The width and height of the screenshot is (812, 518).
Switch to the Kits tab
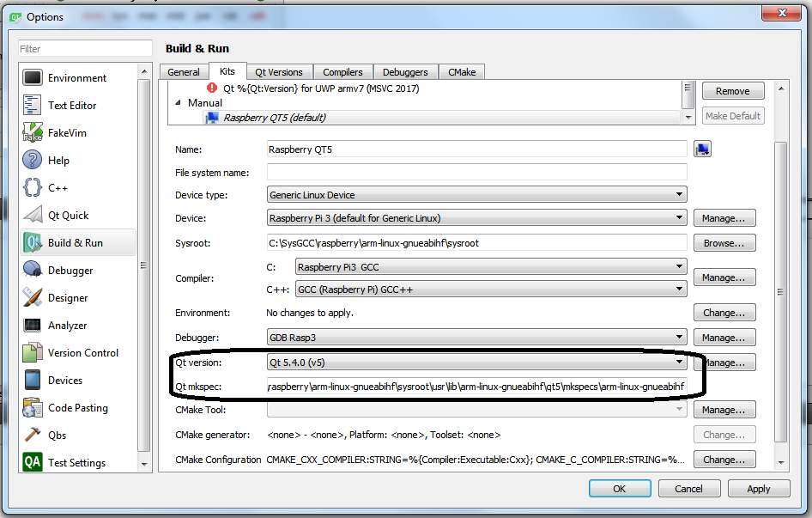[227, 71]
